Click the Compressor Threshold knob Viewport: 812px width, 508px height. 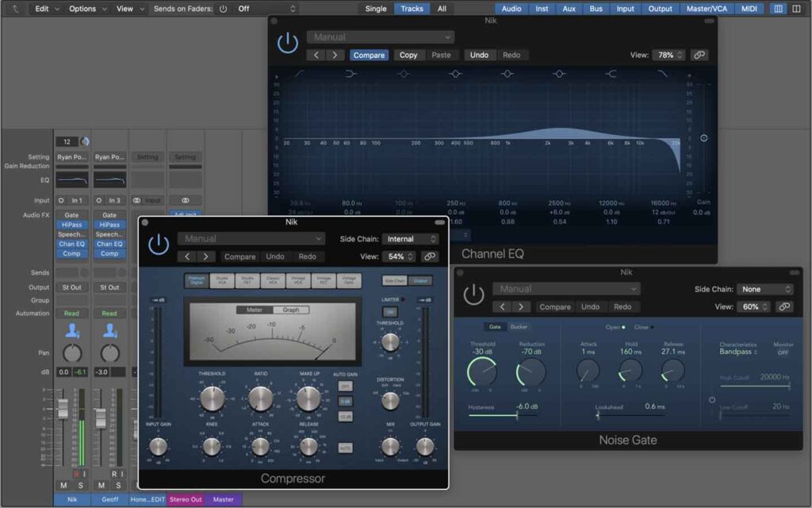[213, 398]
